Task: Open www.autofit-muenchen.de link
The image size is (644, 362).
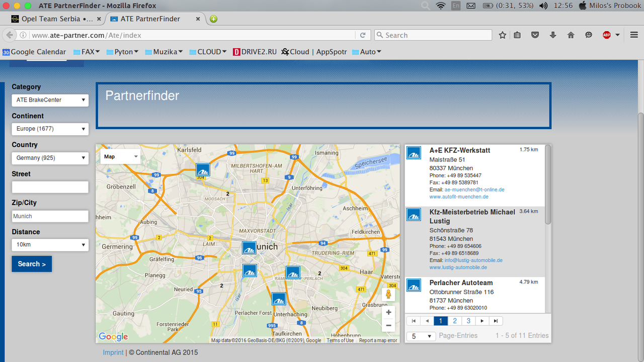Action: click(459, 197)
